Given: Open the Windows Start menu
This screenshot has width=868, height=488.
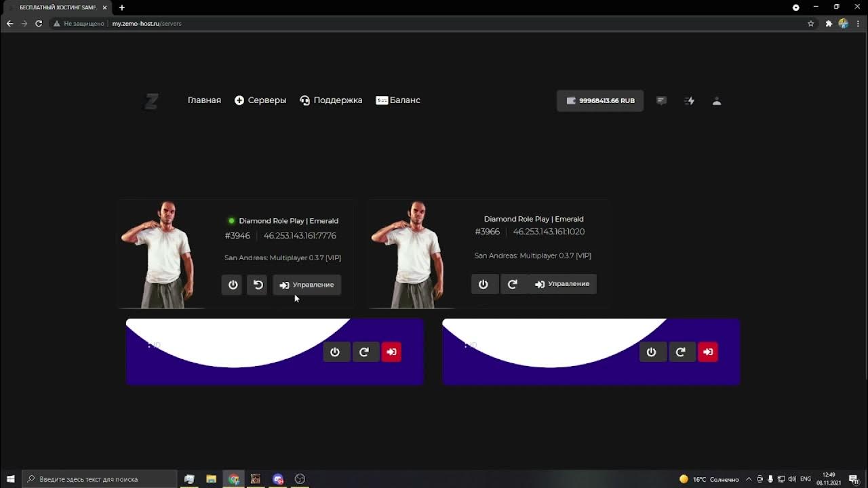Looking at the screenshot, I should tap(11, 479).
